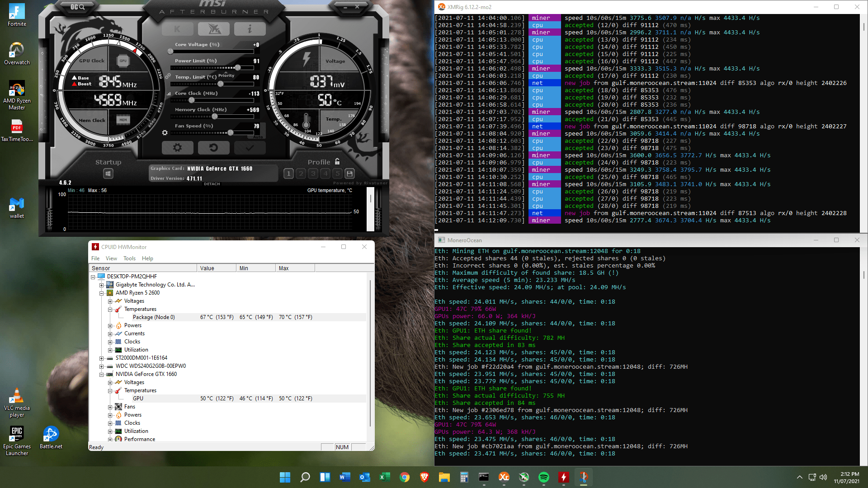Open fan speed settings gear icon
This screenshot has height=488, width=868.
pyautogui.click(x=165, y=133)
